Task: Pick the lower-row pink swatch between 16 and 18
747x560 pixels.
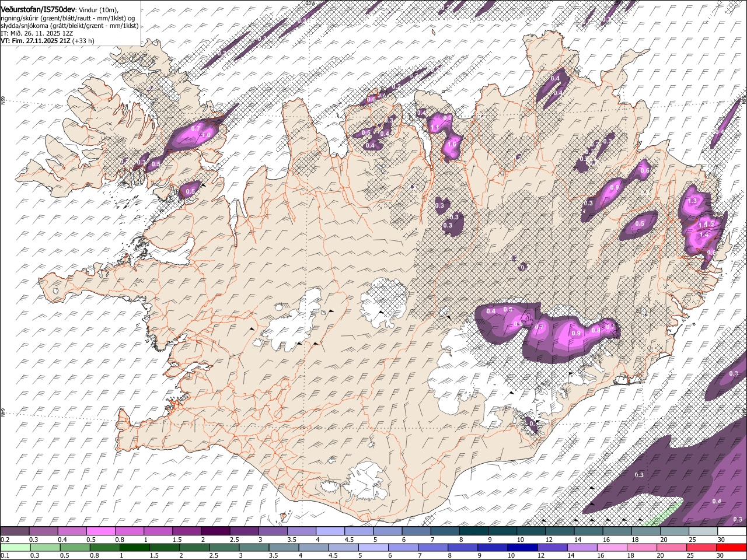Action: tap(612, 547)
